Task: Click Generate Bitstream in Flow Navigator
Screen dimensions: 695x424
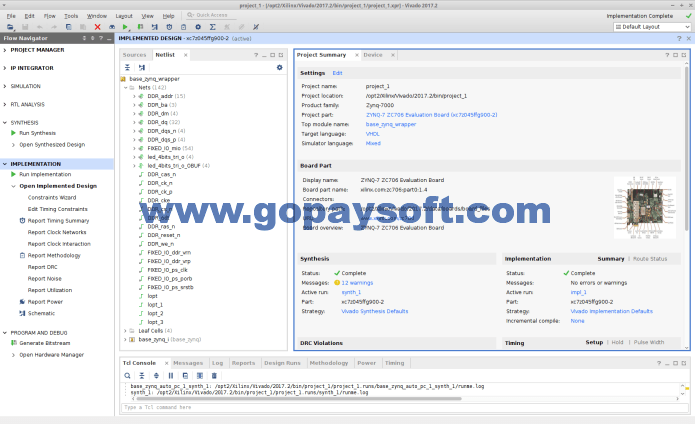Action: click(x=44, y=343)
